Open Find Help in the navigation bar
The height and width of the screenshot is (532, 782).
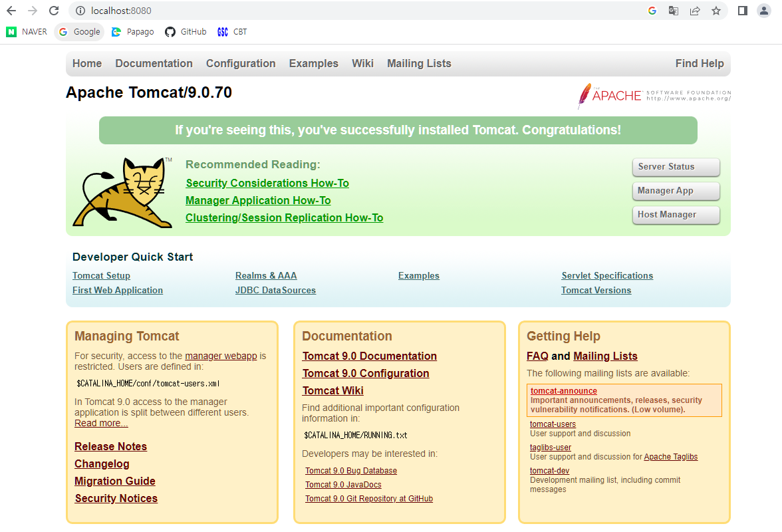700,63
